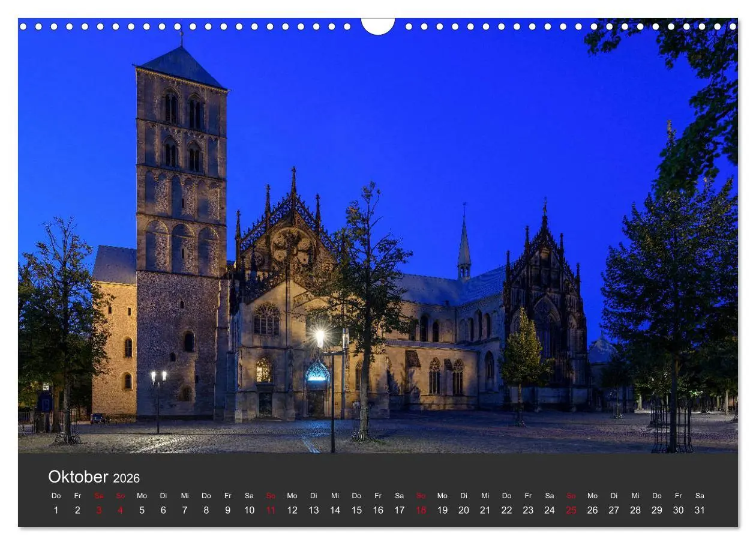
Task: Pick the red holiday date 3
Action: pyautogui.click(x=99, y=510)
